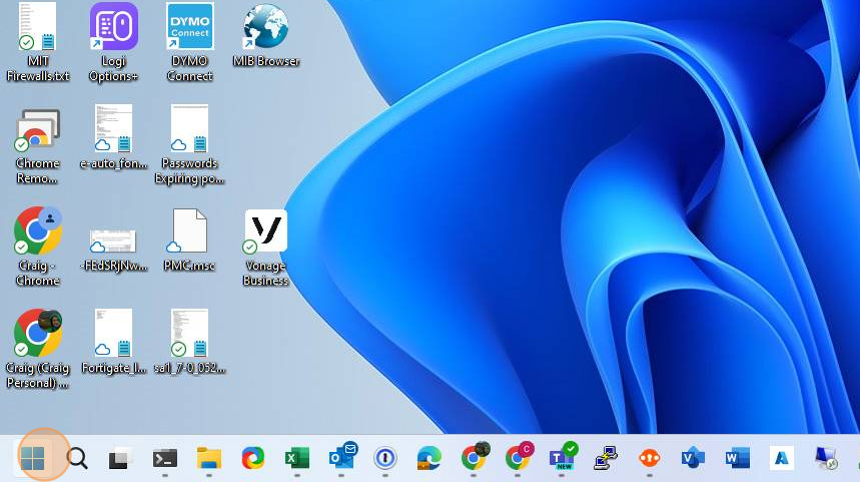Launch Terminal from the taskbar
The height and width of the screenshot is (482, 860).
[x=165, y=458]
